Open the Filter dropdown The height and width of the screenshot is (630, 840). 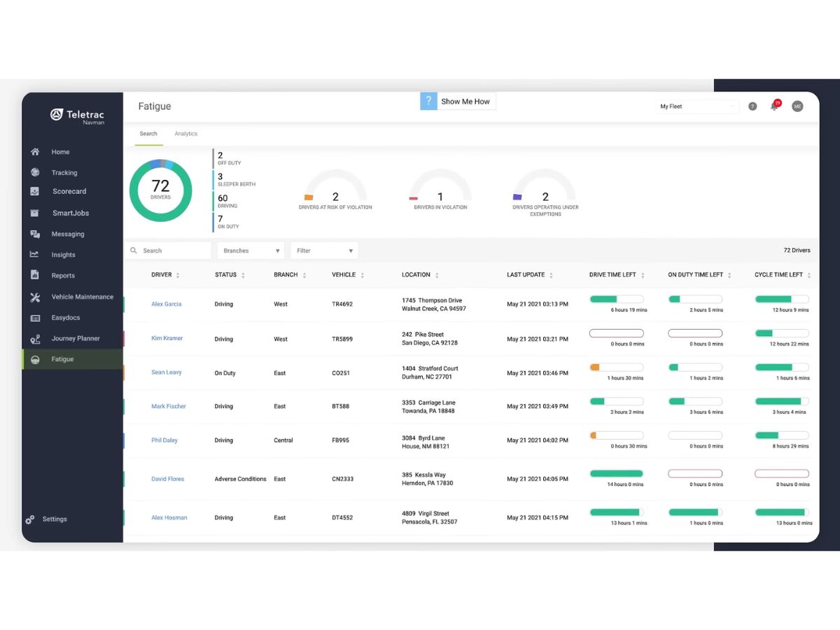[x=324, y=251]
